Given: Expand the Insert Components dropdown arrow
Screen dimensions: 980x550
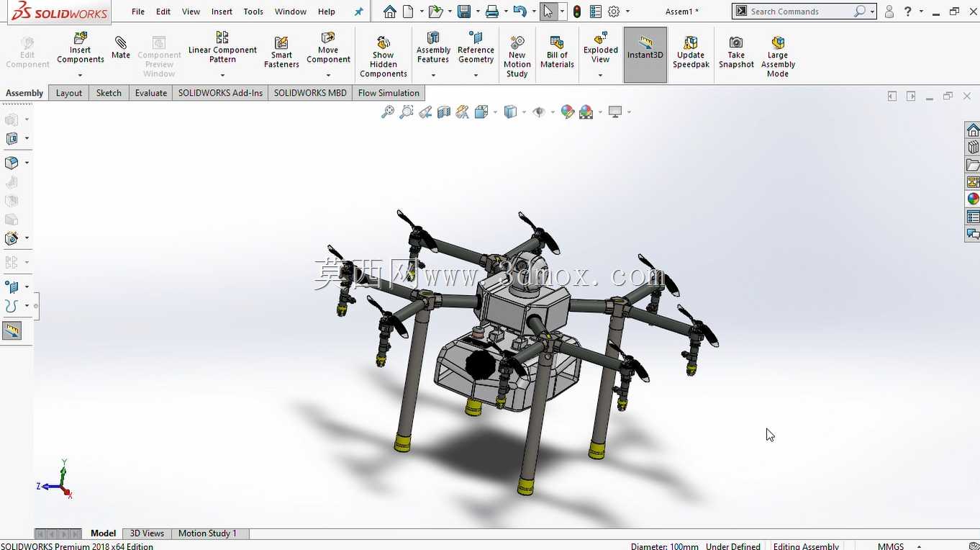Looking at the screenshot, I should click(x=80, y=75).
